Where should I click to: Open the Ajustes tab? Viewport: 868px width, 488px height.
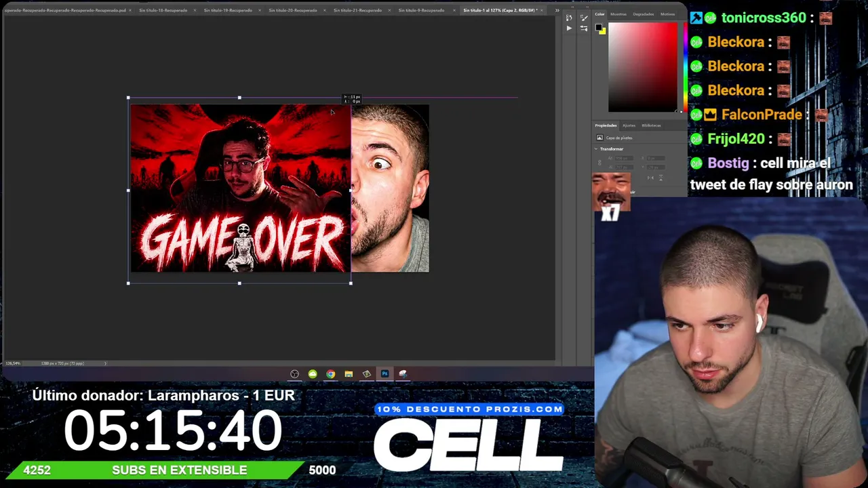pyautogui.click(x=629, y=125)
